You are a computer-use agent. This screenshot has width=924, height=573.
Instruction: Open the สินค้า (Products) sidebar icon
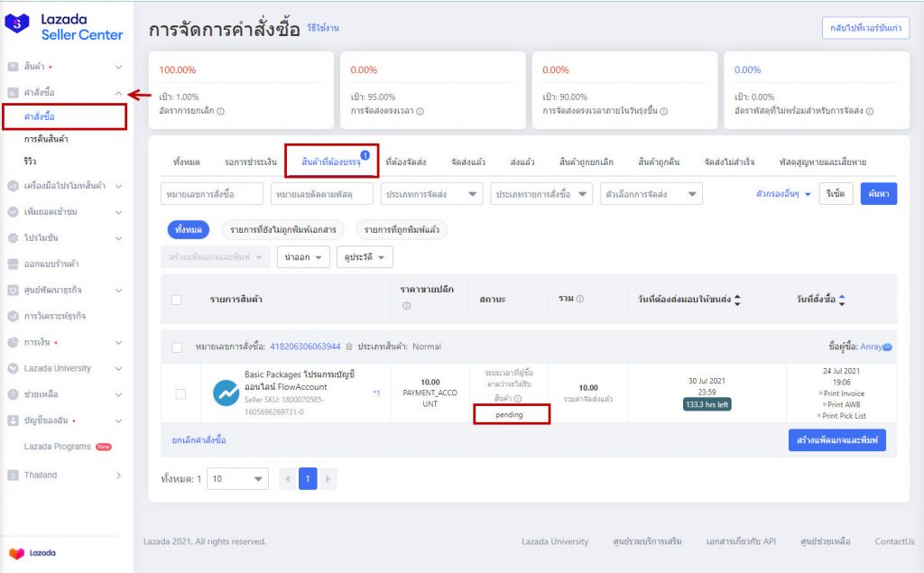(13, 67)
